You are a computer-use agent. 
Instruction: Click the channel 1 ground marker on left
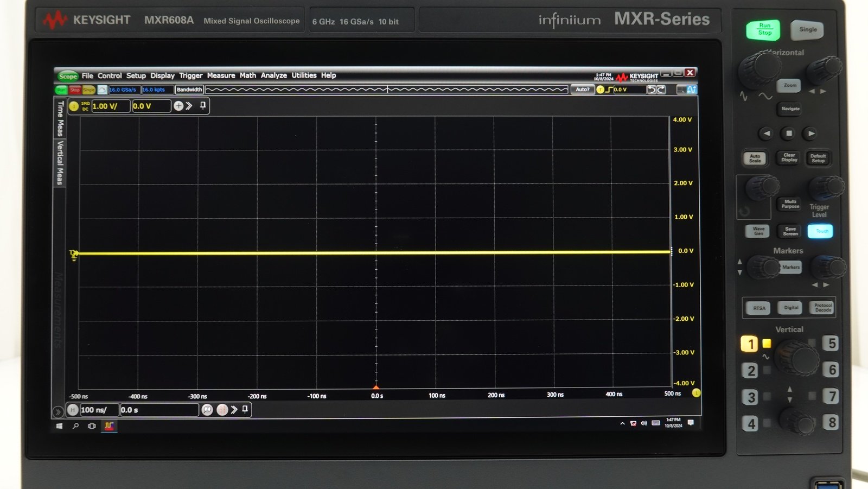74,255
